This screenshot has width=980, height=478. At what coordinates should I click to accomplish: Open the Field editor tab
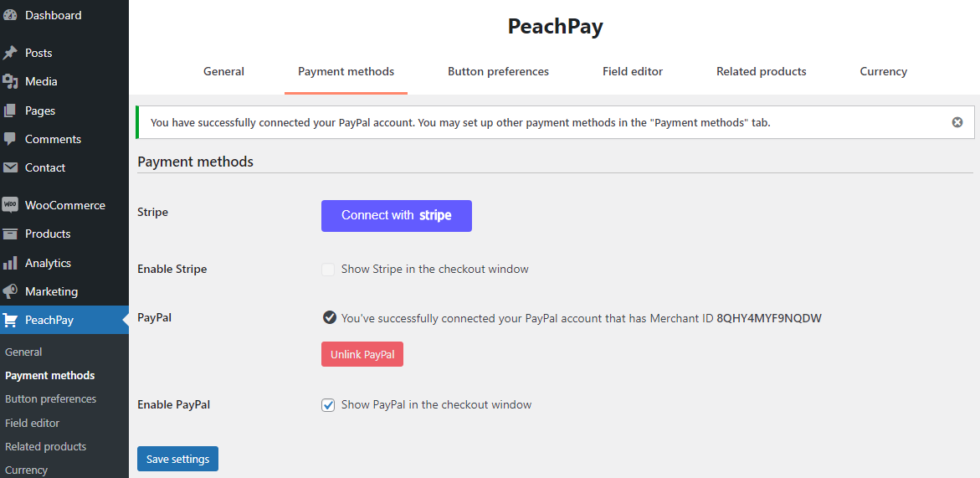click(632, 72)
